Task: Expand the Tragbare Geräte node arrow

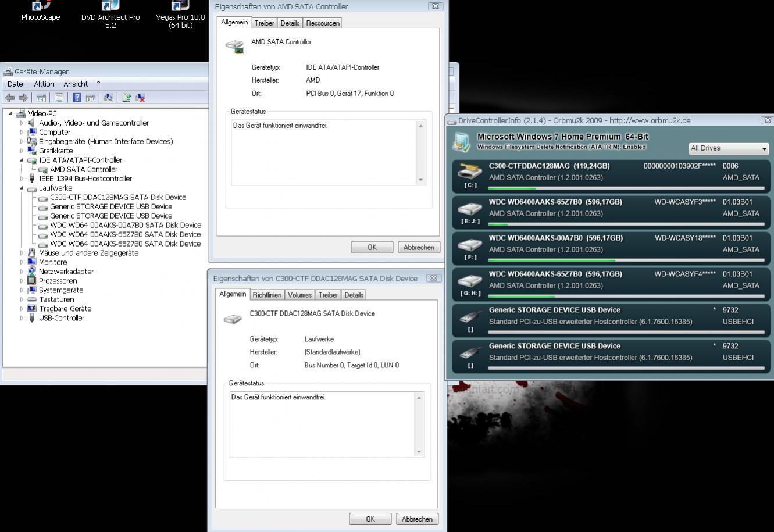Action: click(22, 309)
